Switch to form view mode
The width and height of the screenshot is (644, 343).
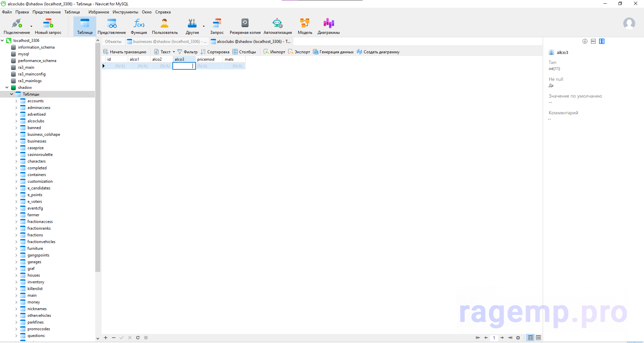pos(538,338)
